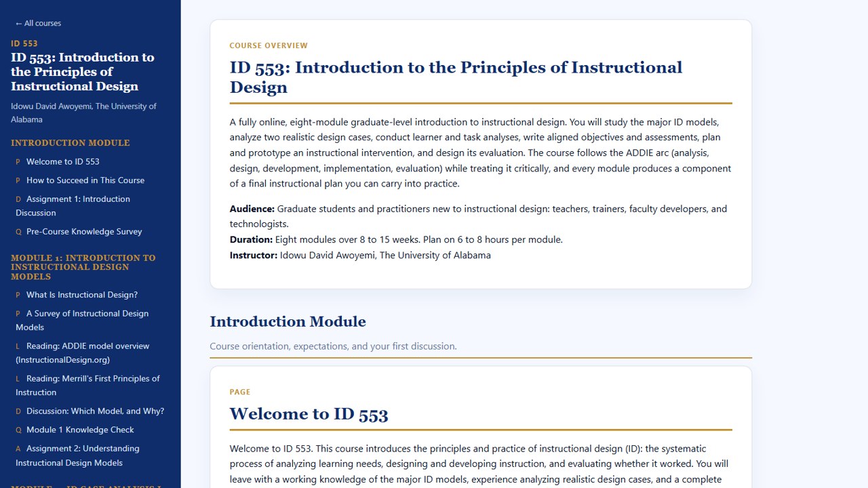The image size is (868, 488).
Task: Click instructor name under sidebar title
Action: tap(83, 113)
